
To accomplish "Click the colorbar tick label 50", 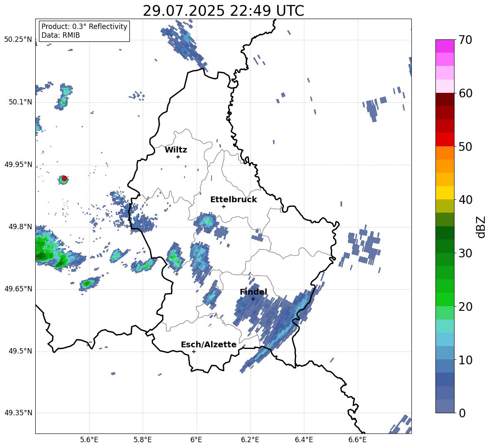I will click(465, 147).
